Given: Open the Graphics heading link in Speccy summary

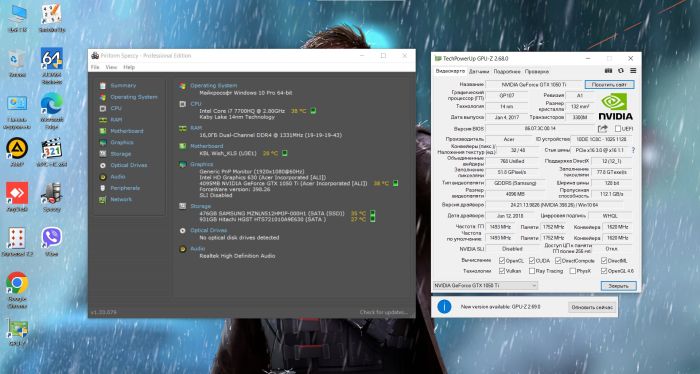Looking at the screenshot, I should coord(202,164).
